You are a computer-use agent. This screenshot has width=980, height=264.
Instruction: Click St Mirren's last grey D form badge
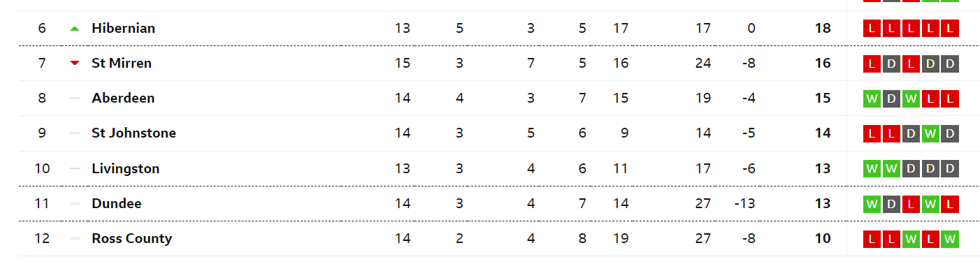[950, 64]
